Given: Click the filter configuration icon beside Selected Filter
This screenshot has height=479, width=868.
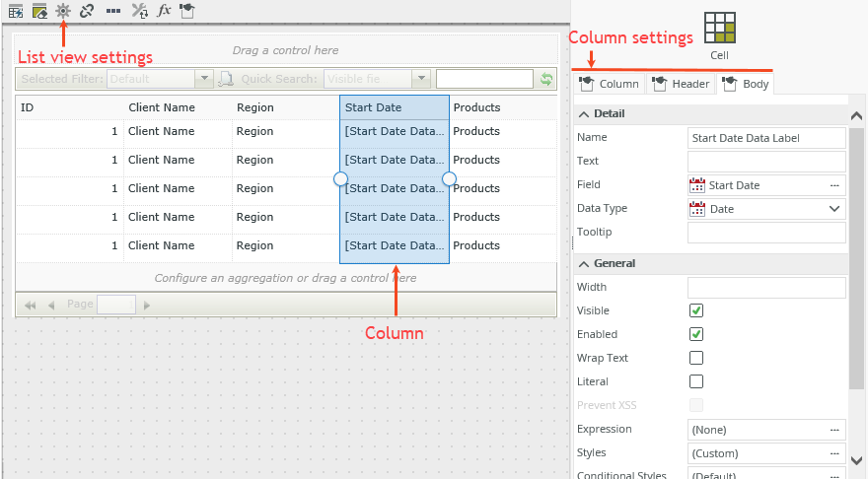Looking at the screenshot, I should pos(226,79).
